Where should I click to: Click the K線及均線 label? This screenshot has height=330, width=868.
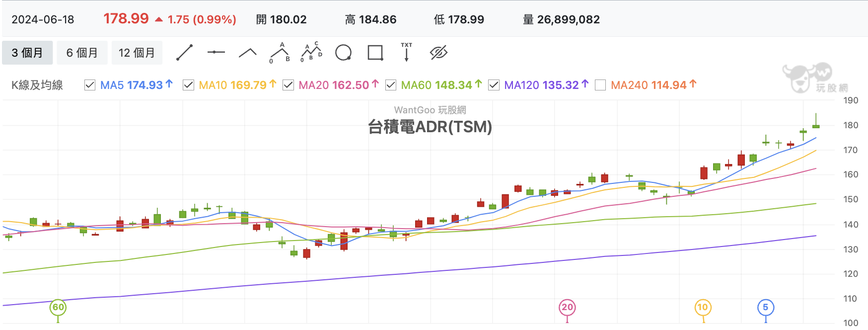click(x=37, y=85)
